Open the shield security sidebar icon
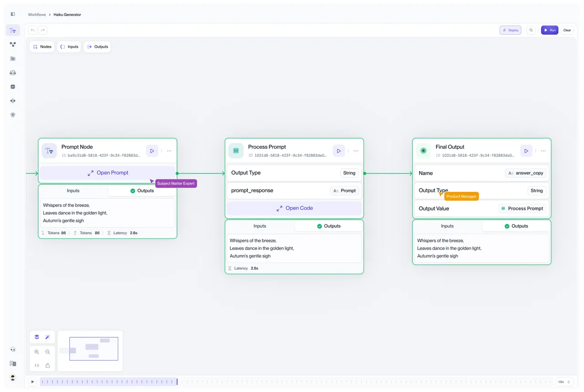 [13, 115]
